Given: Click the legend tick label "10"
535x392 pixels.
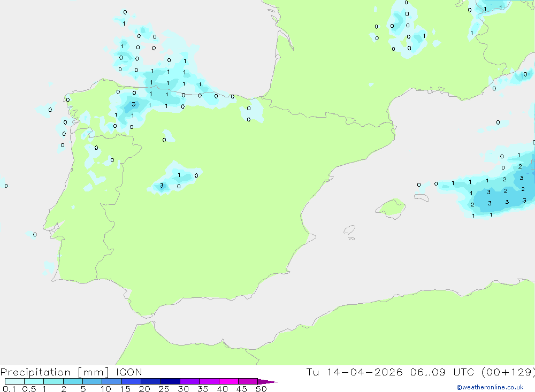Looking at the screenshot, I should click(x=106, y=389).
